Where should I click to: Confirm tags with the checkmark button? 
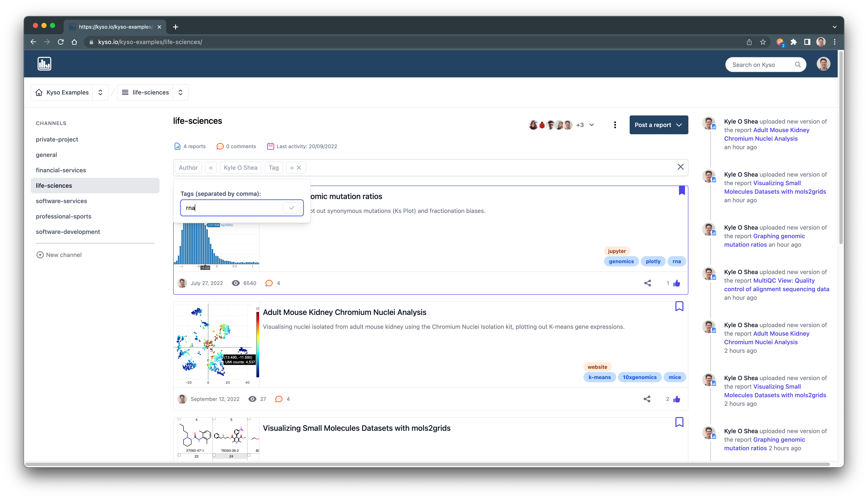pos(292,208)
